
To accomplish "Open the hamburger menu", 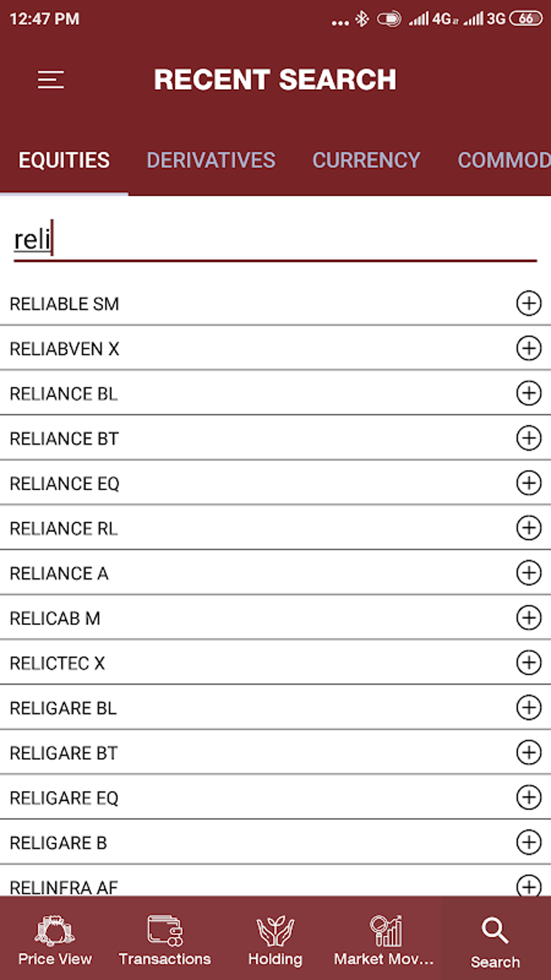I will [51, 80].
